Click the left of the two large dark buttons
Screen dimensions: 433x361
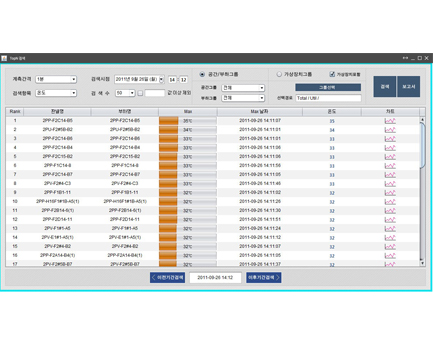tap(385, 87)
